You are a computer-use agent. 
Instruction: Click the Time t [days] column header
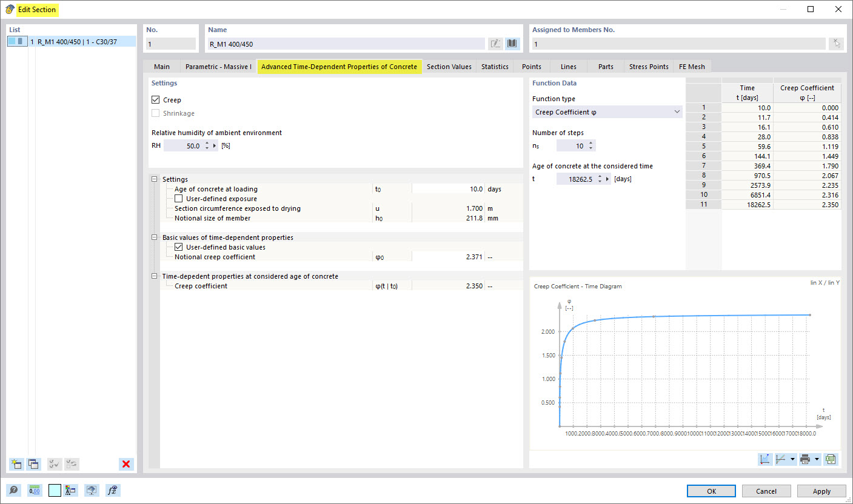(748, 93)
